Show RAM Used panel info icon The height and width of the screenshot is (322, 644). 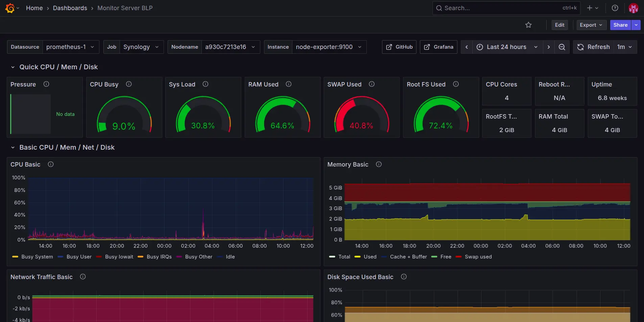click(x=289, y=84)
